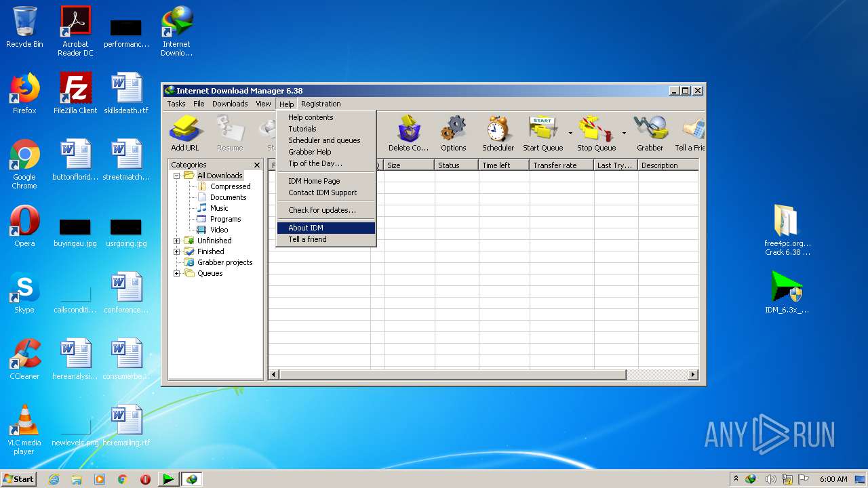Click the horizontal scrollbar right arrow
Screen dimensions: 868x488
tap(693, 375)
